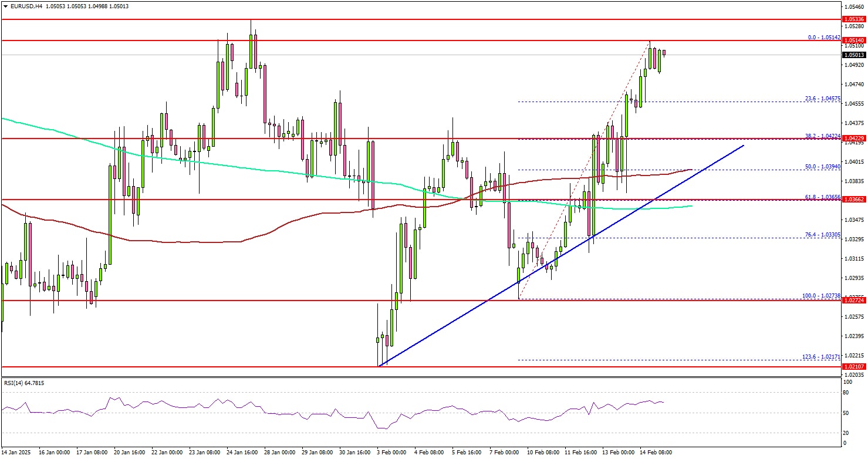Select the red 1.02724 price tag
Viewport: 868px width, 459px height.
coord(853,301)
